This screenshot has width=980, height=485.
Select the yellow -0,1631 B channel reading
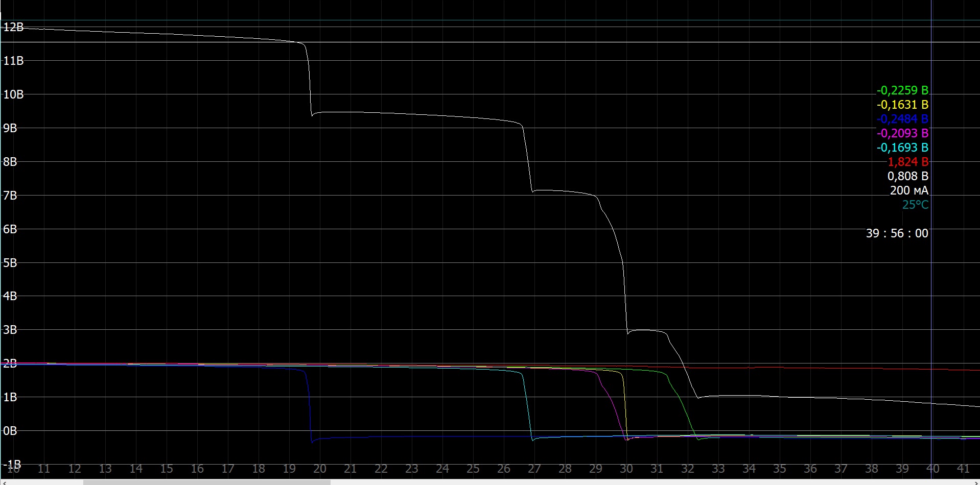coord(902,105)
